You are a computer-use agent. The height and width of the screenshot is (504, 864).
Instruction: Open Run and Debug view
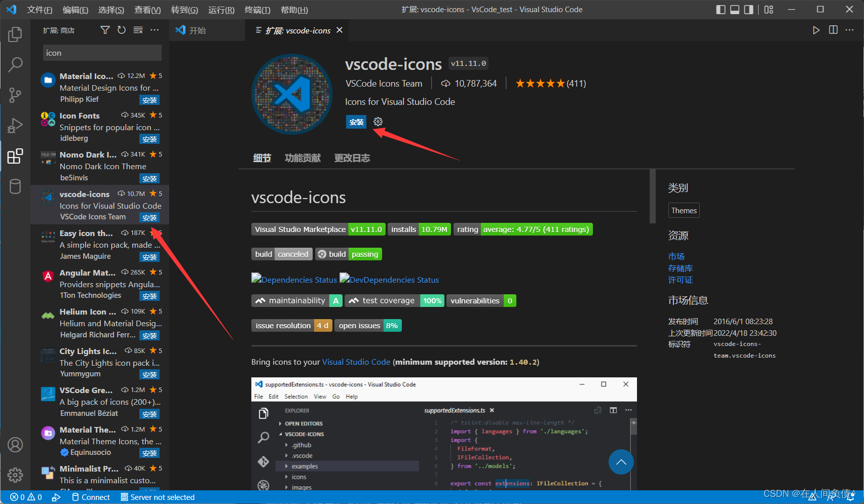coord(15,125)
